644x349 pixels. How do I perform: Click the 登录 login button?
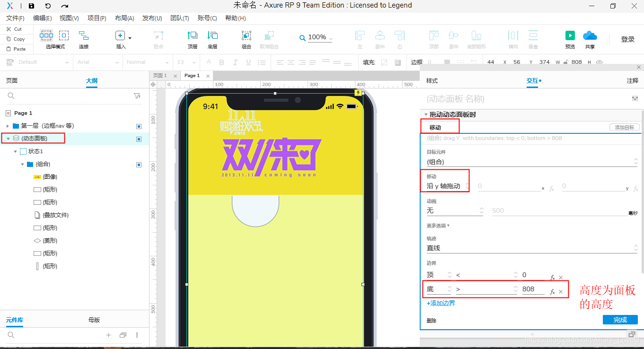tap(628, 39)
